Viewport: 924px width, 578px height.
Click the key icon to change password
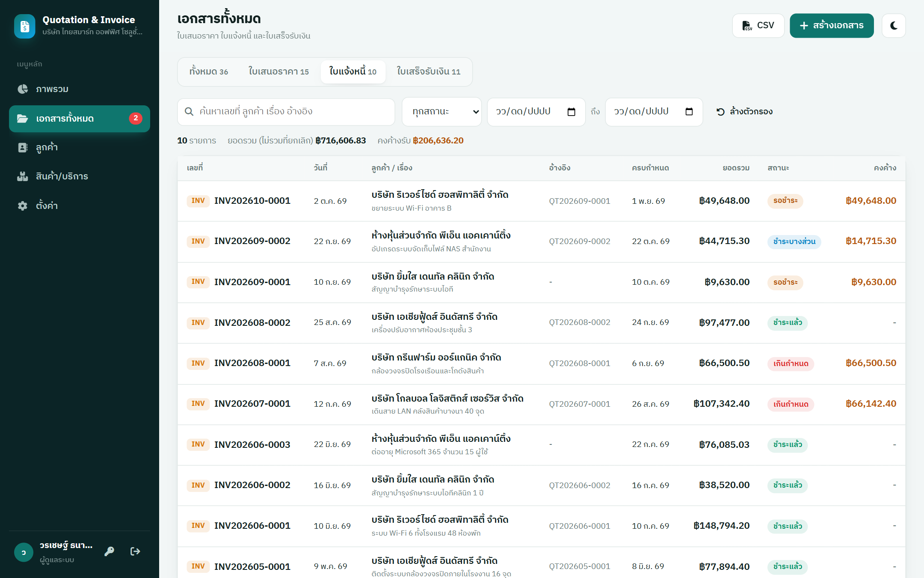pos(110,551)
